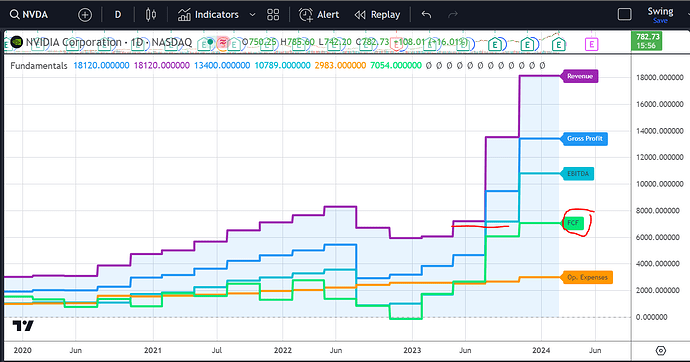Click the 2023 label on time axis
Image resolution: width=690 pixels, height=362 pixels.
(x=412, y=350)
